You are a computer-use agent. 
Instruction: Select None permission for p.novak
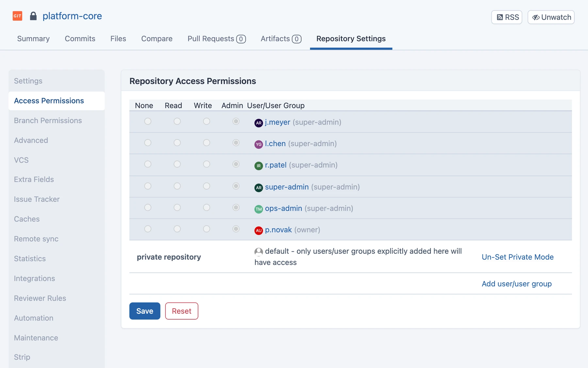tap(148, 229)
